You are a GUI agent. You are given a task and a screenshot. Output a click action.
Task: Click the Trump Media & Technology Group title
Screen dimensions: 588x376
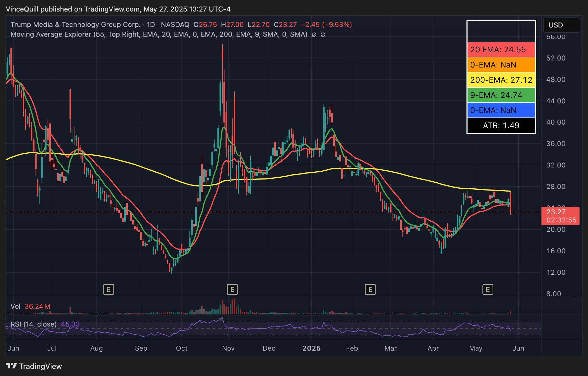pos(76,25)
